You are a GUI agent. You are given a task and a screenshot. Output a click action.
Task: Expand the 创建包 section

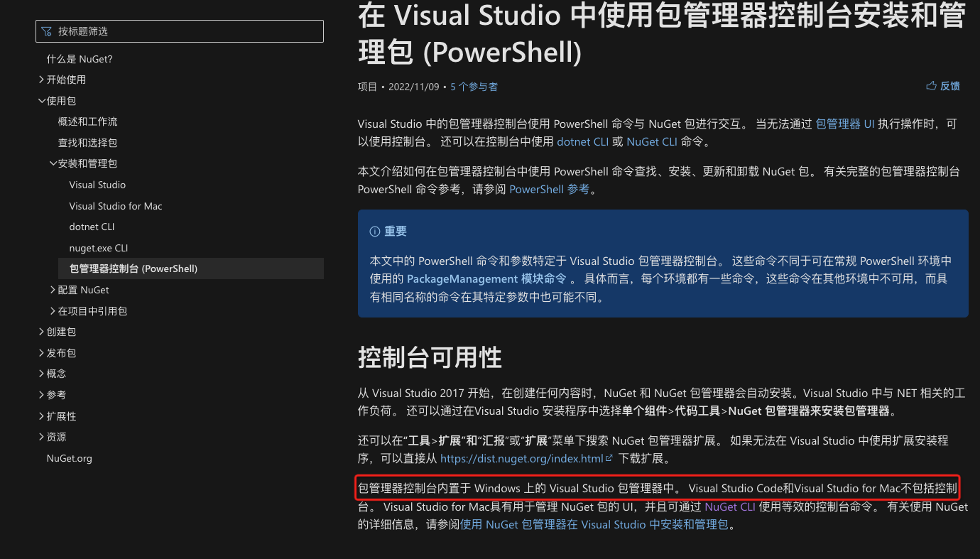57,332
